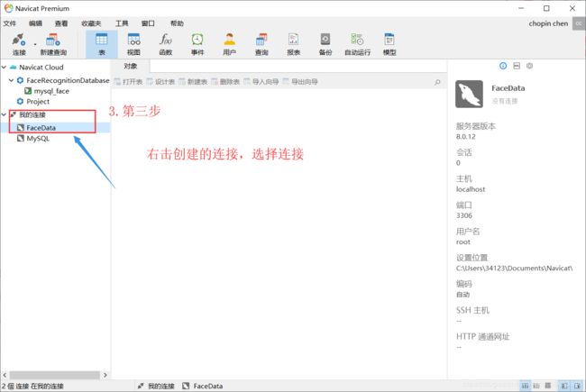Collapse the 我的连接 tree group chevron
Viewport: 586px width, 392px height.
(5, 114)
